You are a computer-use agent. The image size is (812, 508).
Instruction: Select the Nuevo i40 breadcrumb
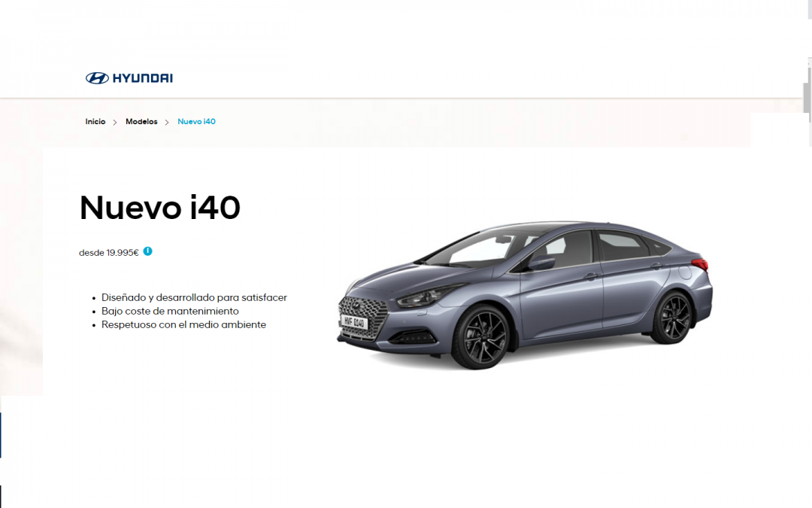pos(196,121)
